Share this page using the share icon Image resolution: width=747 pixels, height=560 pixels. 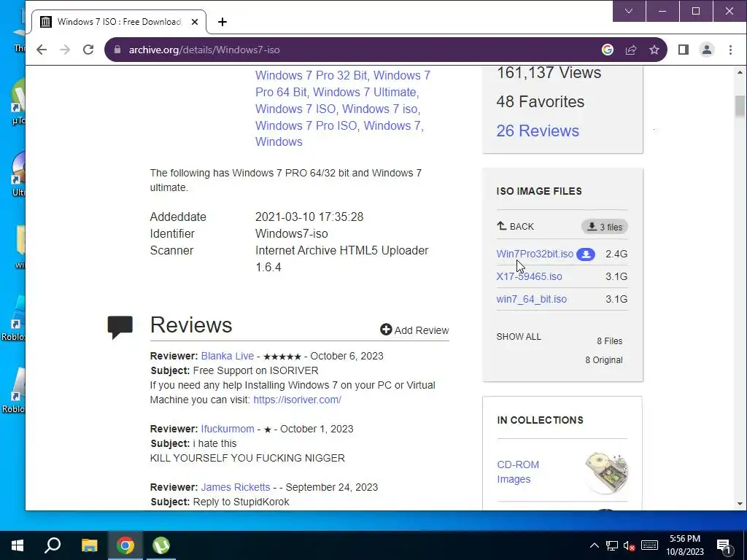tap(631, 50)
